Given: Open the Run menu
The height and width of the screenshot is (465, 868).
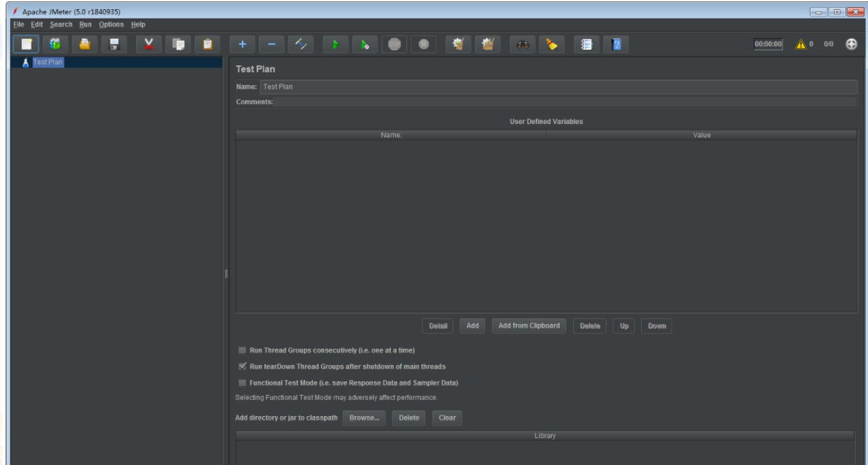Looking at the screenshot, I should [85, 25].
